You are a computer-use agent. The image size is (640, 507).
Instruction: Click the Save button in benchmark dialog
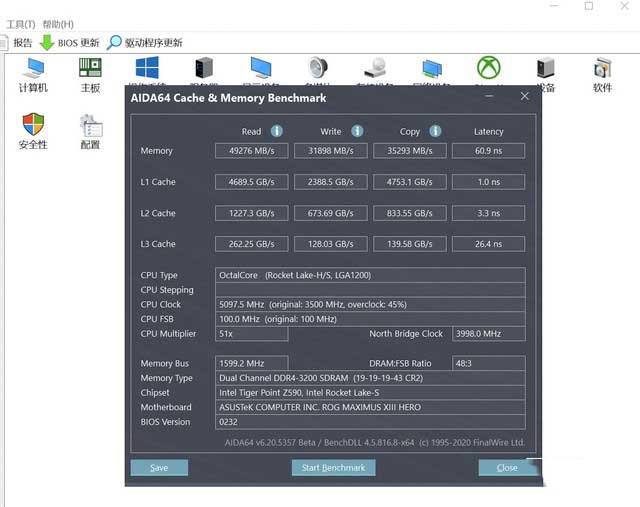tap(159, 467)
